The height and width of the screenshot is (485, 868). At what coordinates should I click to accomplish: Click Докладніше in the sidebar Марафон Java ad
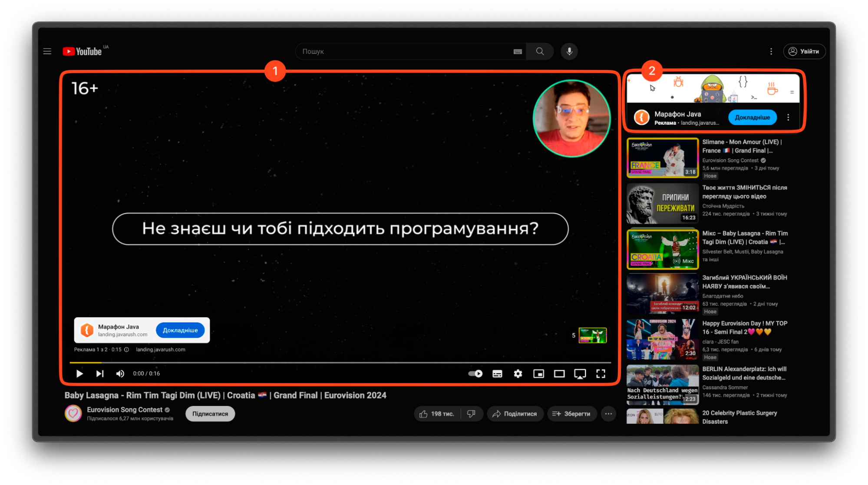pyautogui.click(x=752, y=117)
